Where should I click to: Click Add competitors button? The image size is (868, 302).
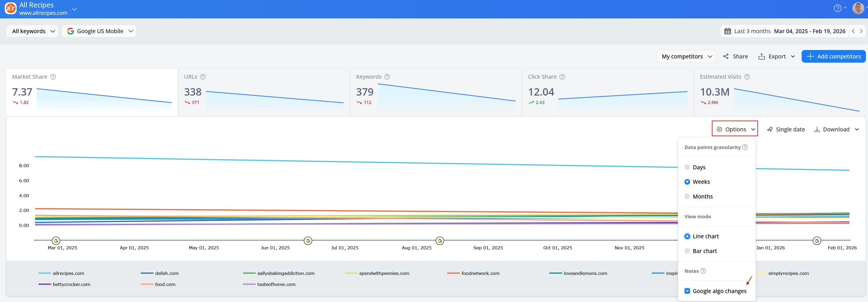click(x=833, y=56)
